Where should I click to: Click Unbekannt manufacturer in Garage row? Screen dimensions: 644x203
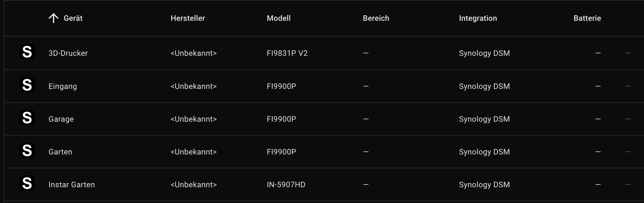[x=194, y=119]
